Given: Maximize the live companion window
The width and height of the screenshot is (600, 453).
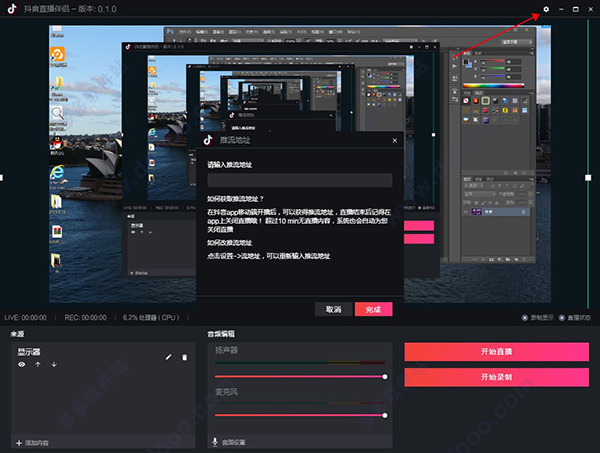Looking at the screenshot, I should [576, 9].
